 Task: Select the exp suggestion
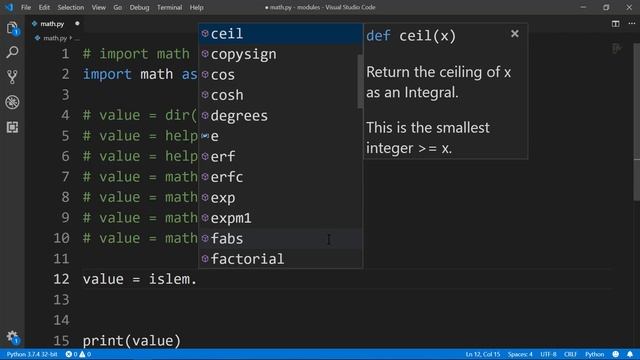point(280,198)
